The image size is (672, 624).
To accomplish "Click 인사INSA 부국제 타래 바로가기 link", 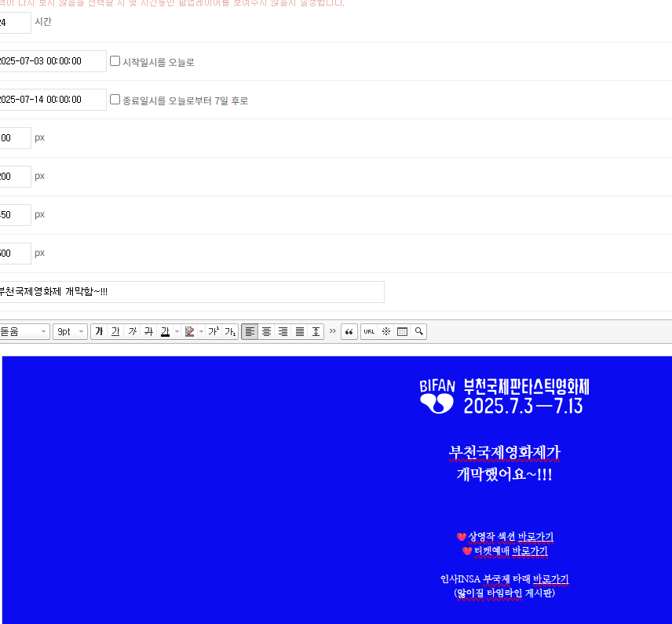I will coord(505,579).
